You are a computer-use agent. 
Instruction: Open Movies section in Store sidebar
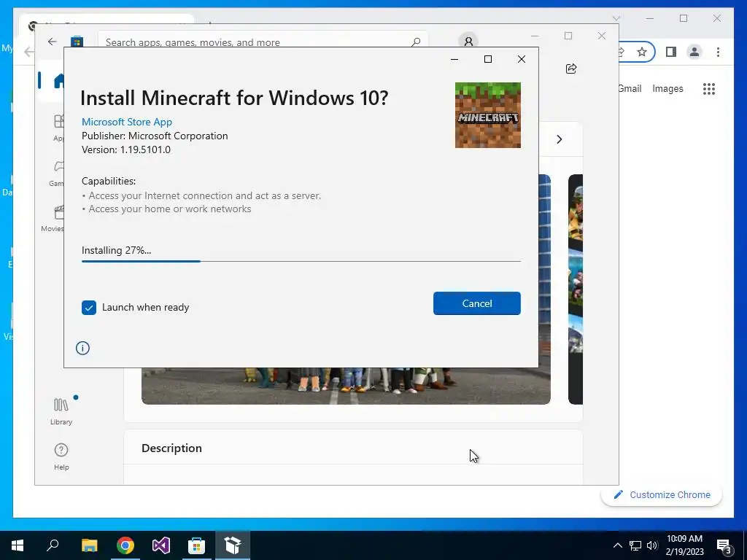pos(53,218)
